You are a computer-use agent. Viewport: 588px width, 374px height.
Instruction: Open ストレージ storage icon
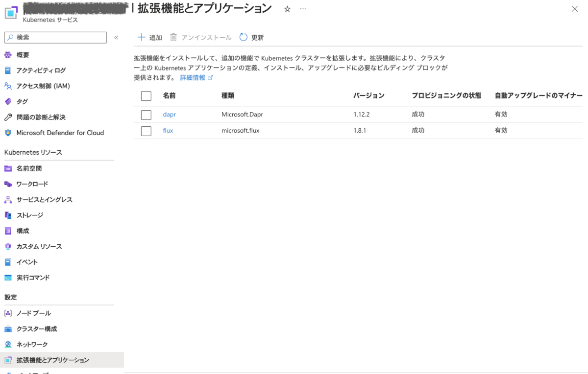click(x=8, y=215)
